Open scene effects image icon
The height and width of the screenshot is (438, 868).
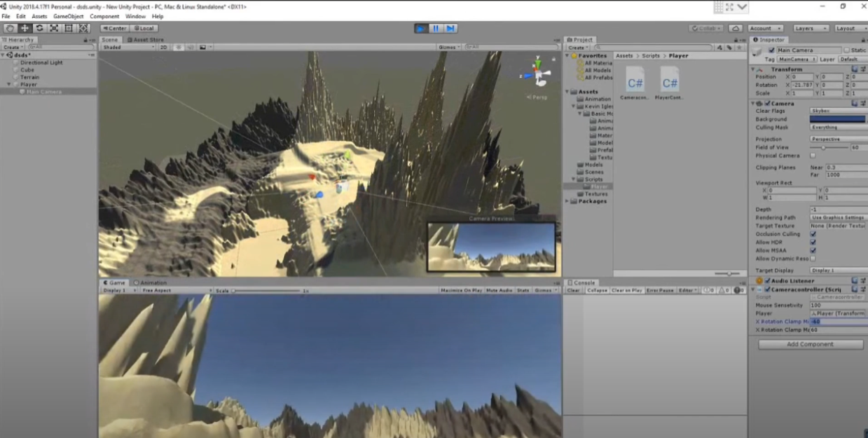[203, 47]
